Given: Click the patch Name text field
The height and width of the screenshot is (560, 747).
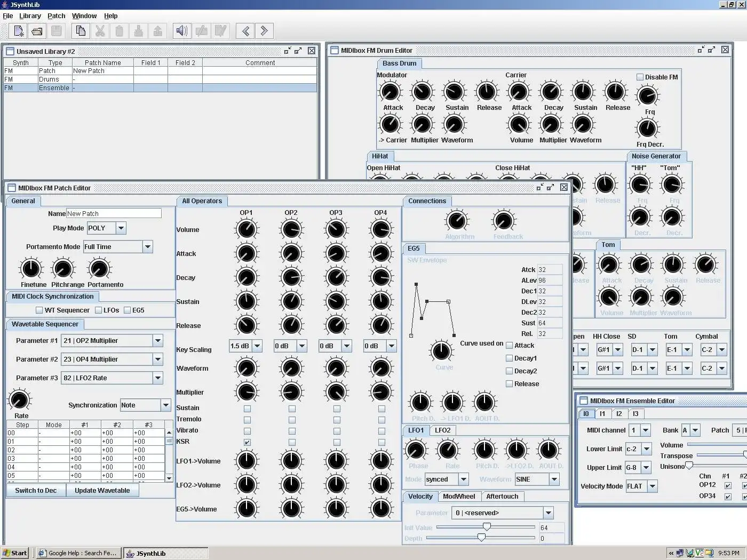Looking at the screenshot, I should click(114, 213).
